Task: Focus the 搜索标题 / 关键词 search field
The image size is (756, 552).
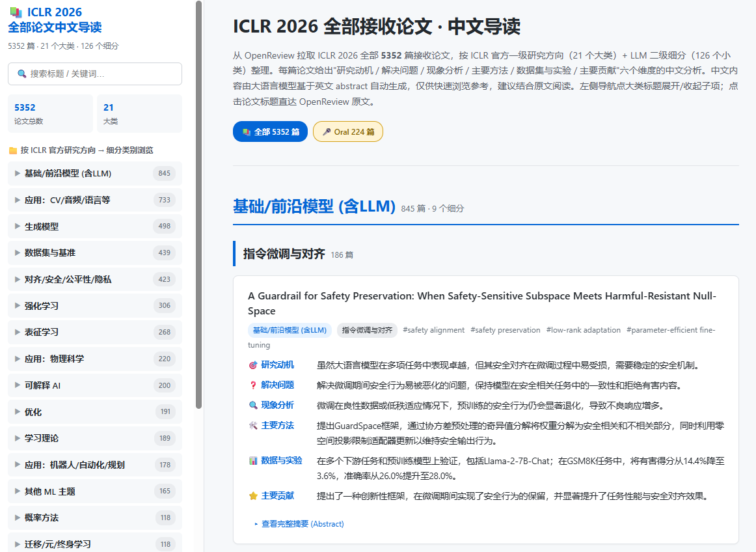Action: point(95,74)
